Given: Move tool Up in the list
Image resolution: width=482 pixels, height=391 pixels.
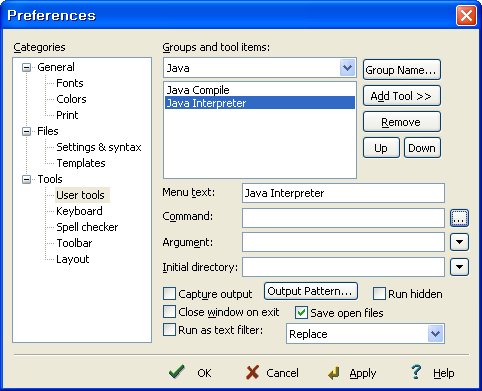Looking at the screenshot, I should point(381,148).
